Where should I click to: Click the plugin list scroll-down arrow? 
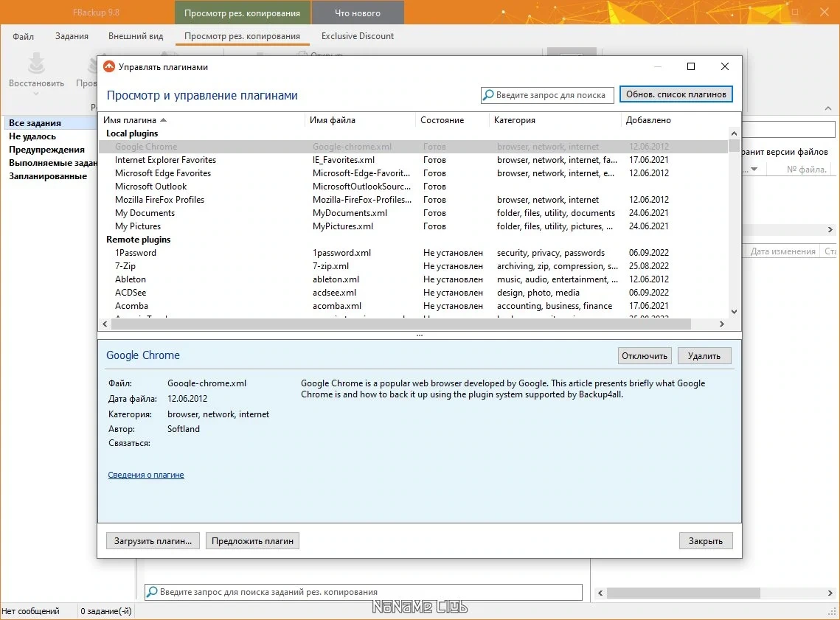coord(734,312)
